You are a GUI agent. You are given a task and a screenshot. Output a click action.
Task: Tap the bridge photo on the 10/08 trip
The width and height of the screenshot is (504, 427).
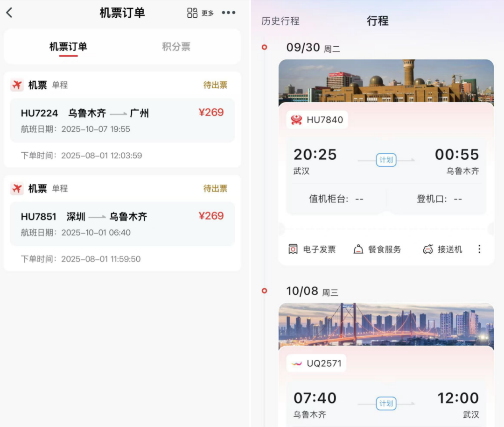386,325
